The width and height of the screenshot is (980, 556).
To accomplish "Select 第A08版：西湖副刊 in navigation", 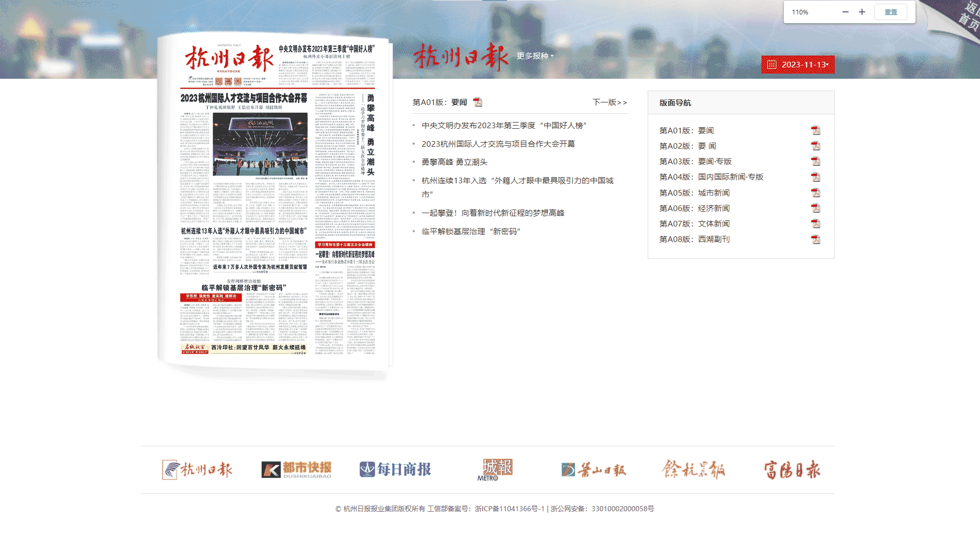I will tap(695, 239).
